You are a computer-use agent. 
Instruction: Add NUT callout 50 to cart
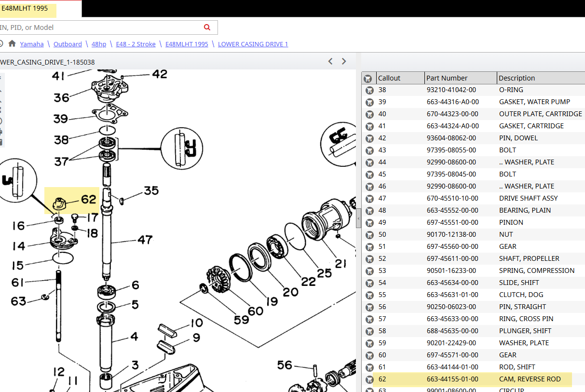pyautogui.click(x=369, y=235)
